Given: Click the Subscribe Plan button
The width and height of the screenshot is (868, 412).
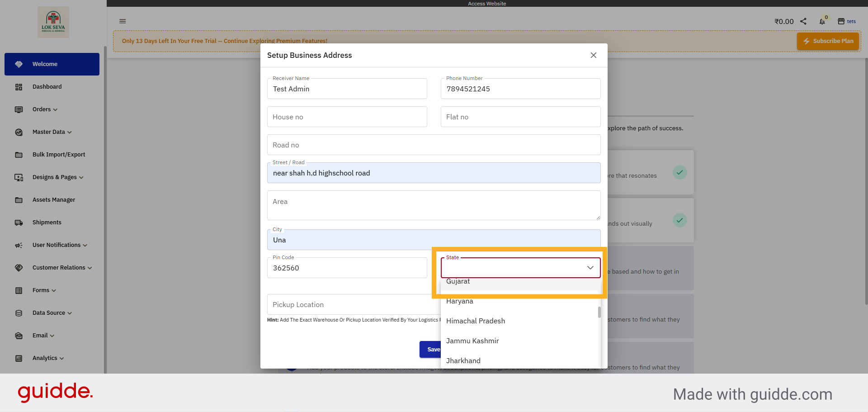Looking at the screenshot, I should 828,41.
